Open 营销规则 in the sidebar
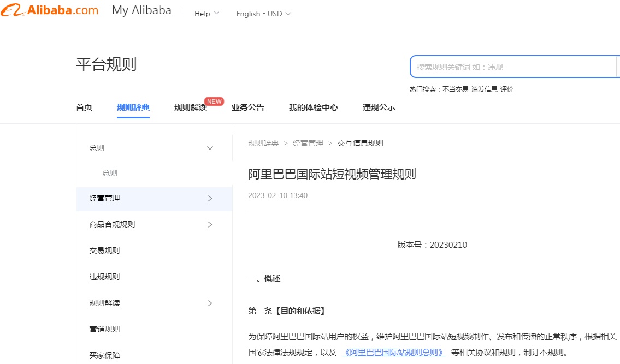620x364 pixels. (104, 329)
